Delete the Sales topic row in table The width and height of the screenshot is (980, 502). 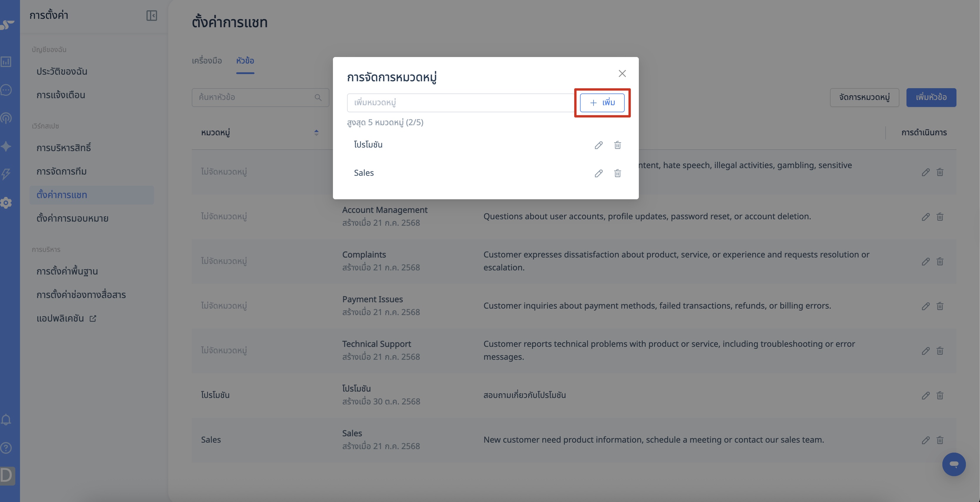[940, 440]
